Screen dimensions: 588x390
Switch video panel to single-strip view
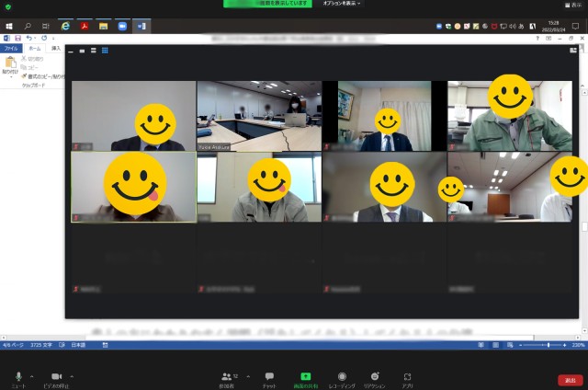tap(82, 51)
